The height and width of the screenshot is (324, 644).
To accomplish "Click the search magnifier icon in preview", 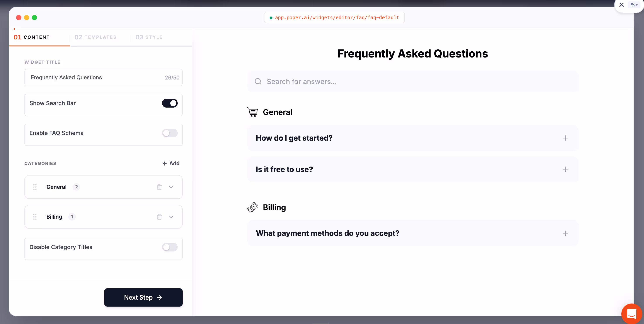I will point(258,81).
